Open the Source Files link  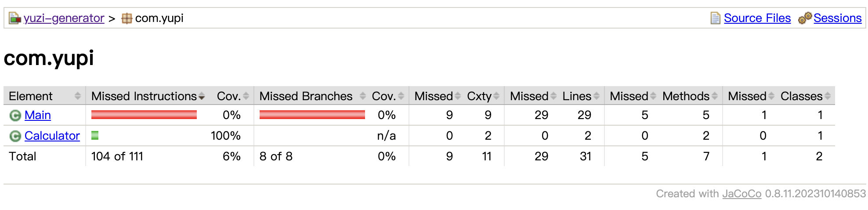(757, 18)
